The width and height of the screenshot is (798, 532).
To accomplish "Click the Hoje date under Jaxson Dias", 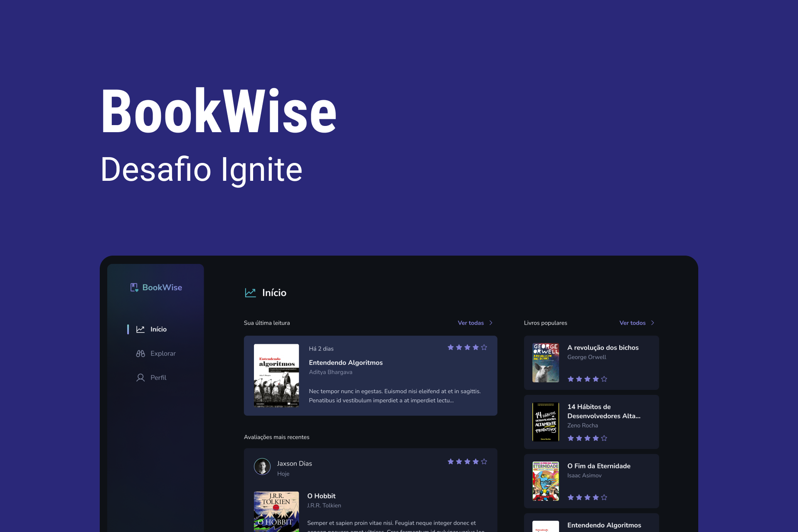I will [x=283, y=474].
